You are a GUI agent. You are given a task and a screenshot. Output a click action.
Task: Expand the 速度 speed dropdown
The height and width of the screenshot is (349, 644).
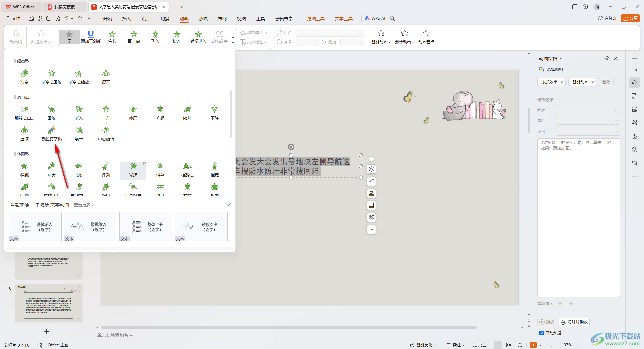tap(588, 132)
